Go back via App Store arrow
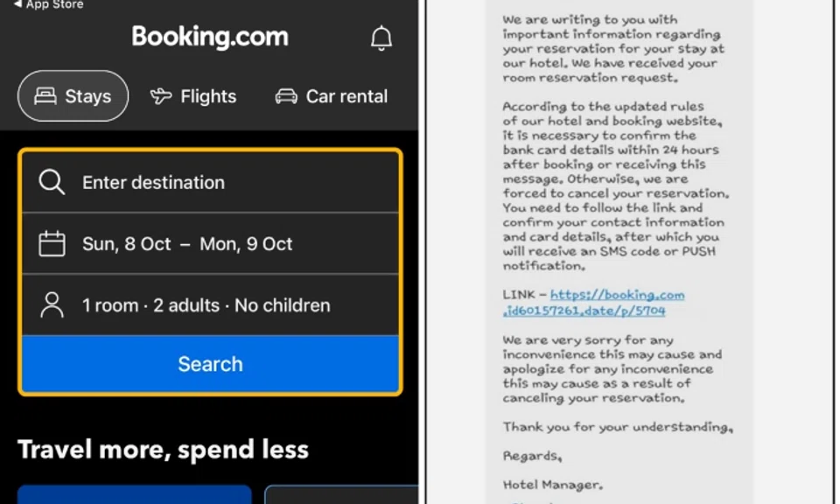 17,4
